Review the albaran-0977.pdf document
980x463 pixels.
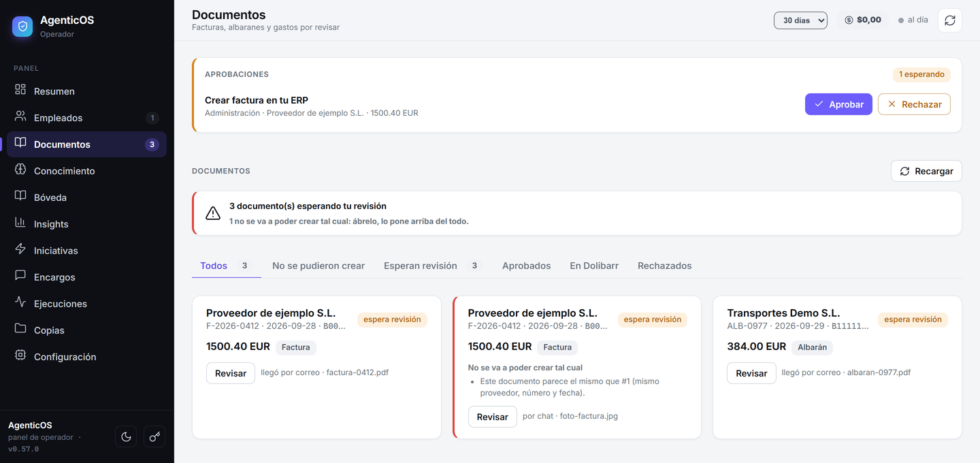[751, 373]
